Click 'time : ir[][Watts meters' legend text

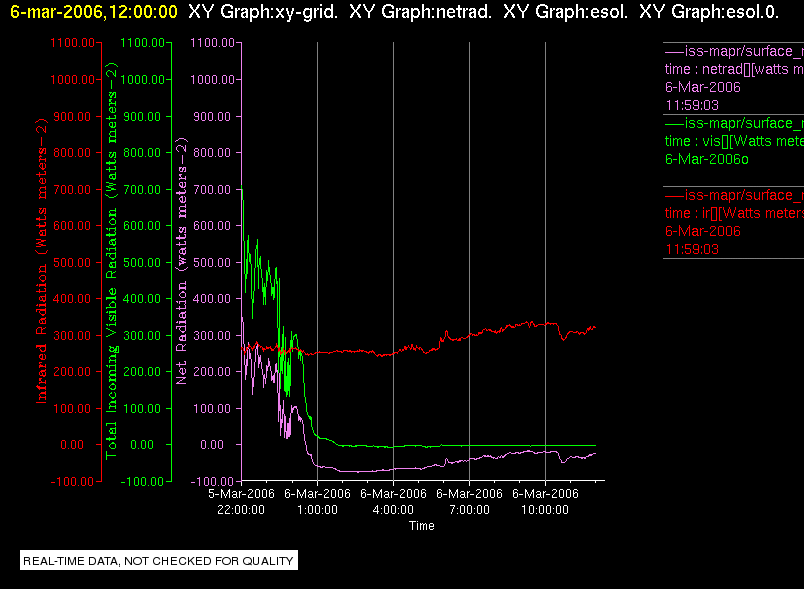tap(734, 213)
